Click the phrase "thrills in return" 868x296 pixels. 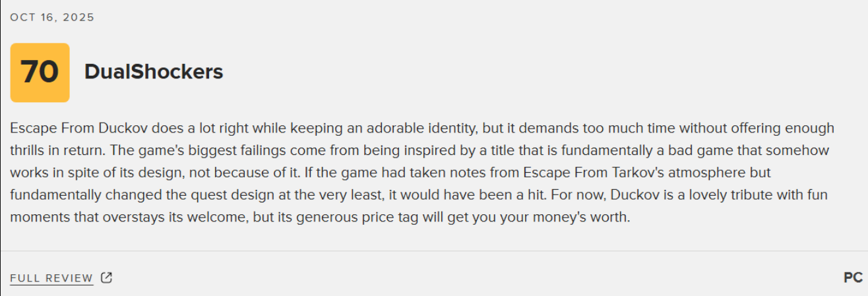coord(55,150)
